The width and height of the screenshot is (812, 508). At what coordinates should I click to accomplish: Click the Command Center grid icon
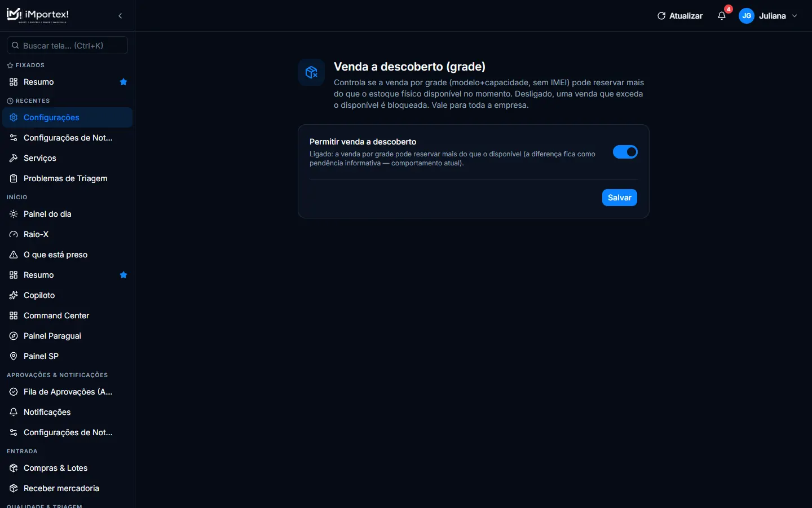click(14, 316)
